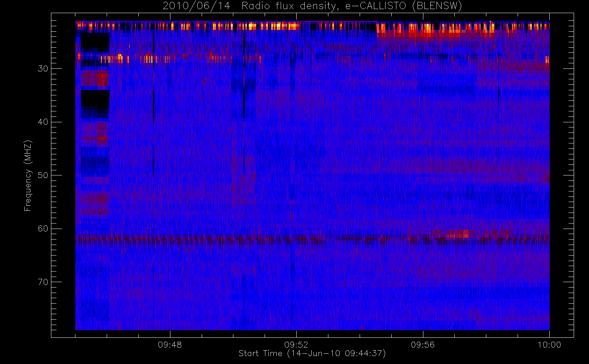Click the 40 frequency tick label
Image resolution: width=589 pixels, height=364 pixels.
[43, 122]
